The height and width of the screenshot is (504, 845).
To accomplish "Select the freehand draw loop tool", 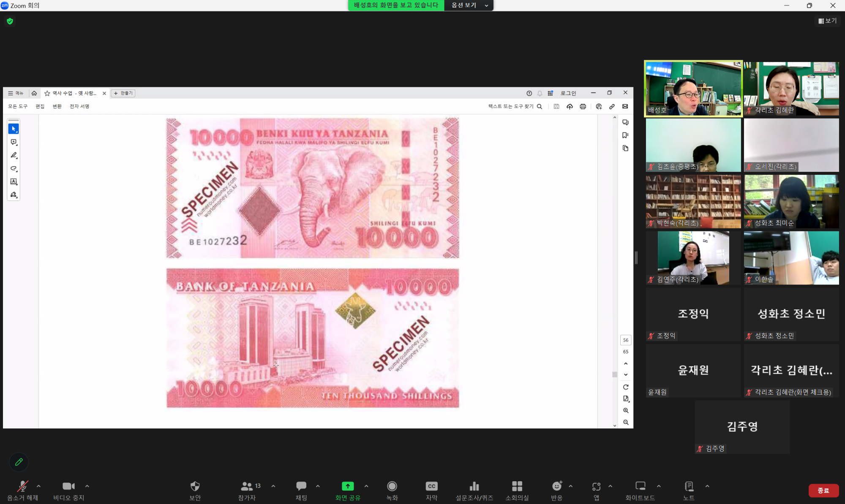I will (x=14, y=168).
